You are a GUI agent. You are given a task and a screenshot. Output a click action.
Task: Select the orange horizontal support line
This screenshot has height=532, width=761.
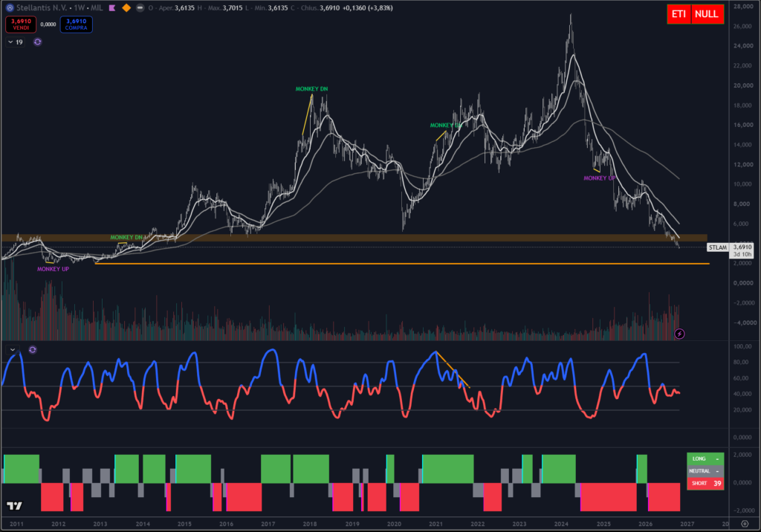402,264
